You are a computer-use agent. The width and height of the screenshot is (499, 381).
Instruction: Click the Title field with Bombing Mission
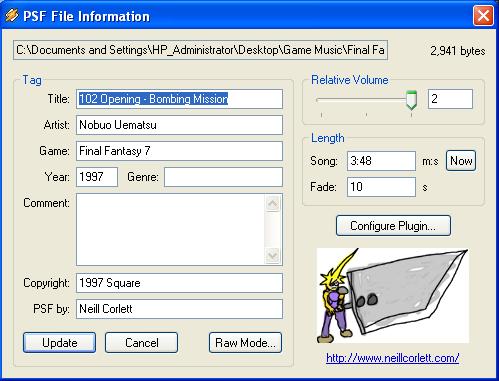179,99
